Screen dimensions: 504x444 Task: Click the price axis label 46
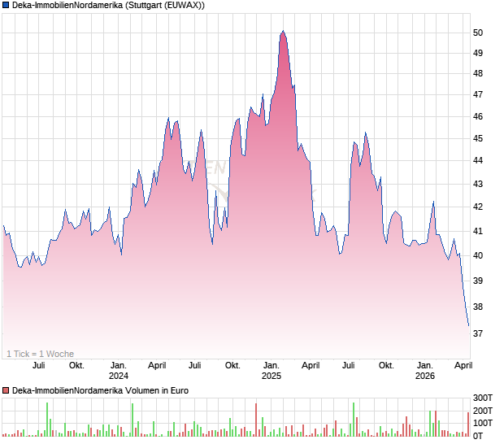pyautogui.click(x=478, y=116)
